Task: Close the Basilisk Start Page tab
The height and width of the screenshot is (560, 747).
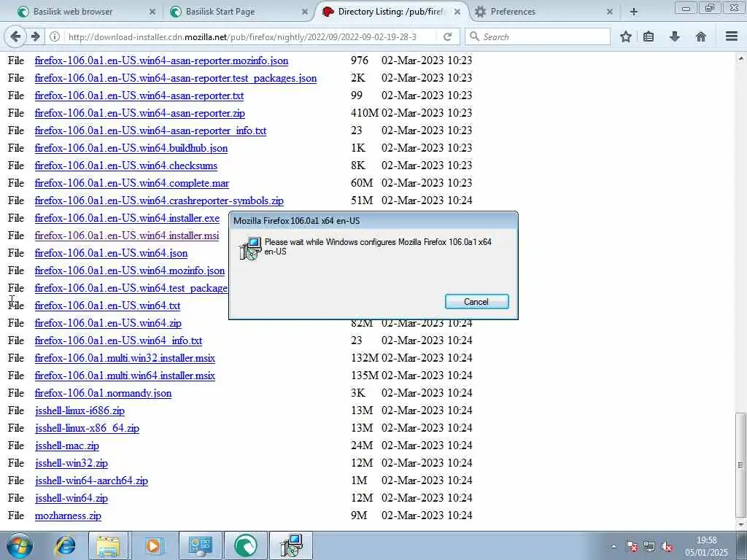Action: 305,12
